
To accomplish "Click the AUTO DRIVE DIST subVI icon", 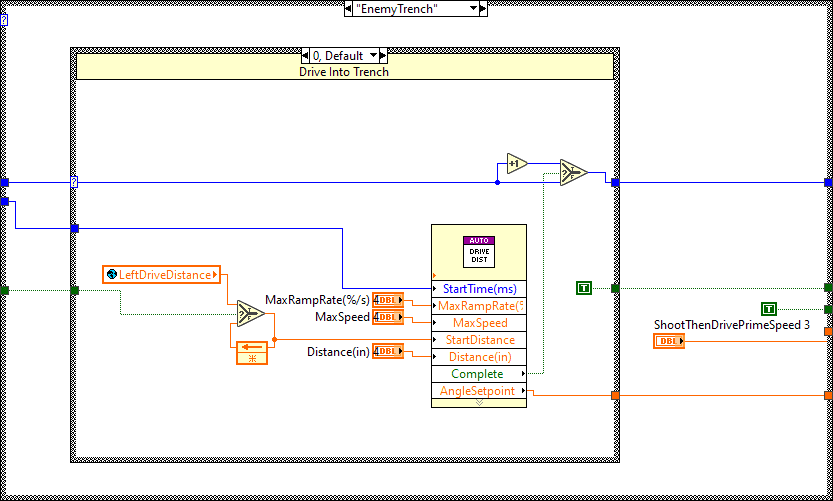I will pyautogui.click(x=478, y=251).
